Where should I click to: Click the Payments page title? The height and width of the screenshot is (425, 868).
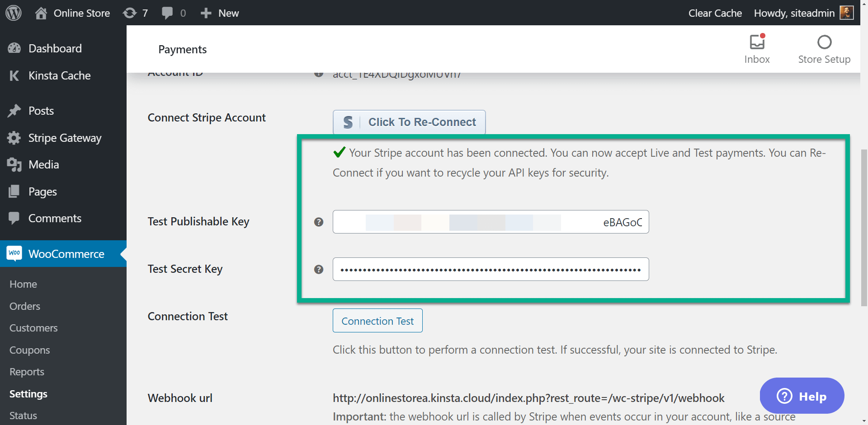(183, 49)
